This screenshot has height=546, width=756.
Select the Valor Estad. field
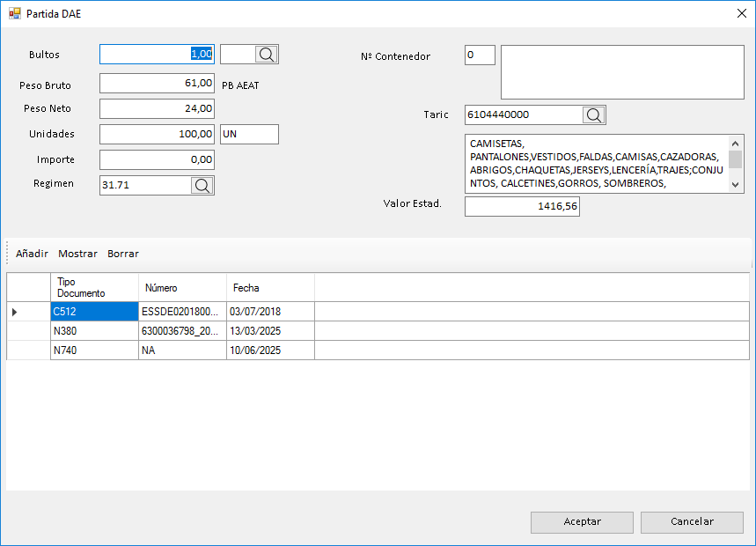pos(521,206)
